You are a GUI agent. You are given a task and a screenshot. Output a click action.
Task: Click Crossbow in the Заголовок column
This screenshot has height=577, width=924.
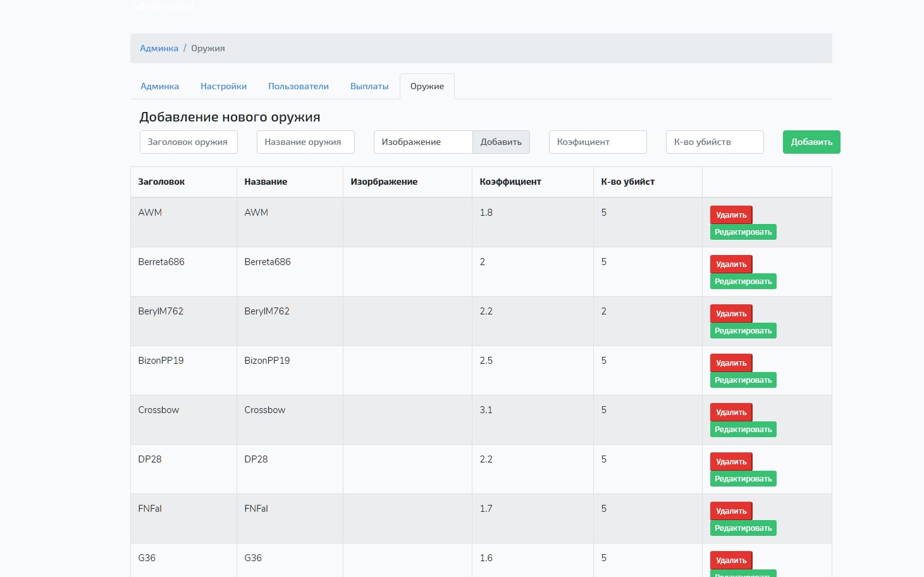tap(159, 410)
